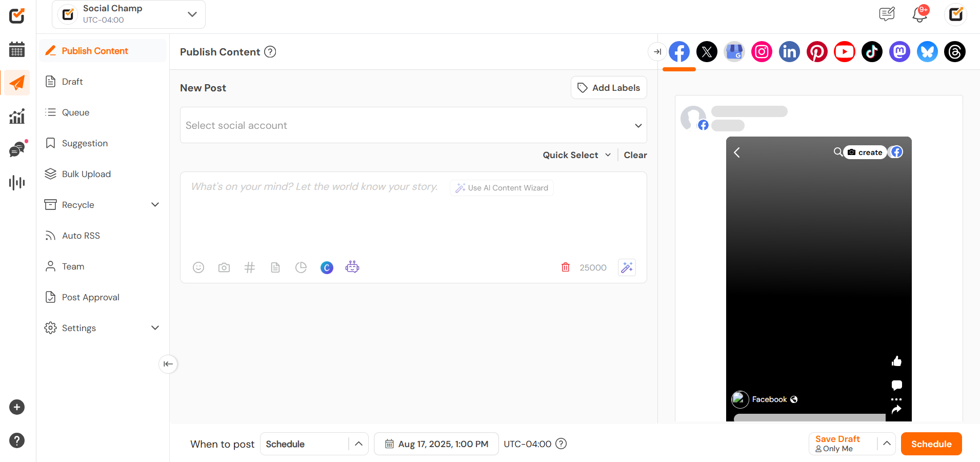Open the Select social account dropdown

point(413,125)
